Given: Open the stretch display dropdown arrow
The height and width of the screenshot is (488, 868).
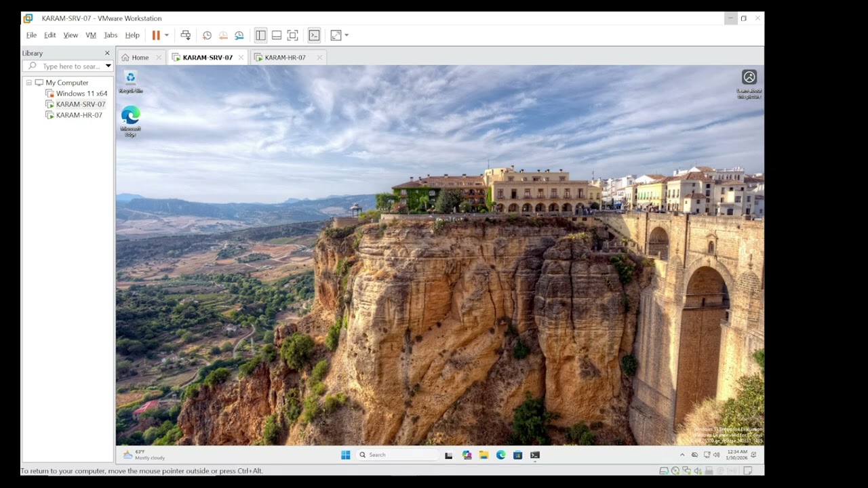Looking at the screenshot, I should [347, 35].
